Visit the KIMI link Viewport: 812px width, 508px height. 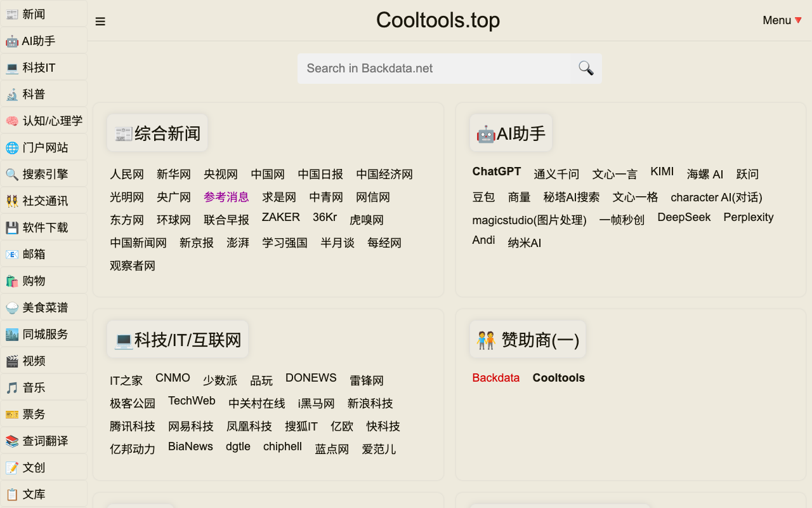[662, 171]
